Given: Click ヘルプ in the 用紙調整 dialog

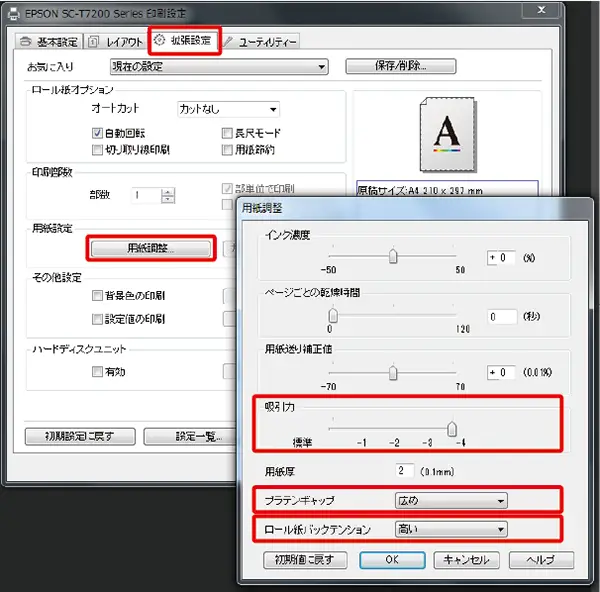Looking at the screenshot, I should tap(541, 560).
